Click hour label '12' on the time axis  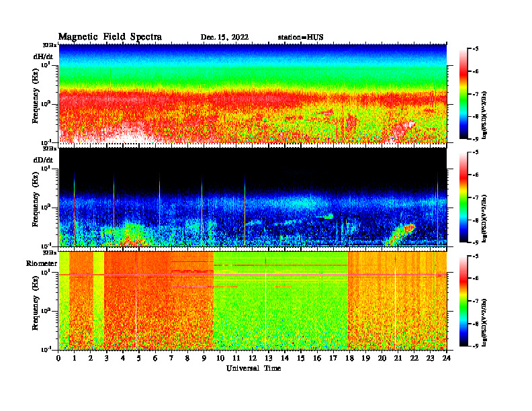click(253, 359)
